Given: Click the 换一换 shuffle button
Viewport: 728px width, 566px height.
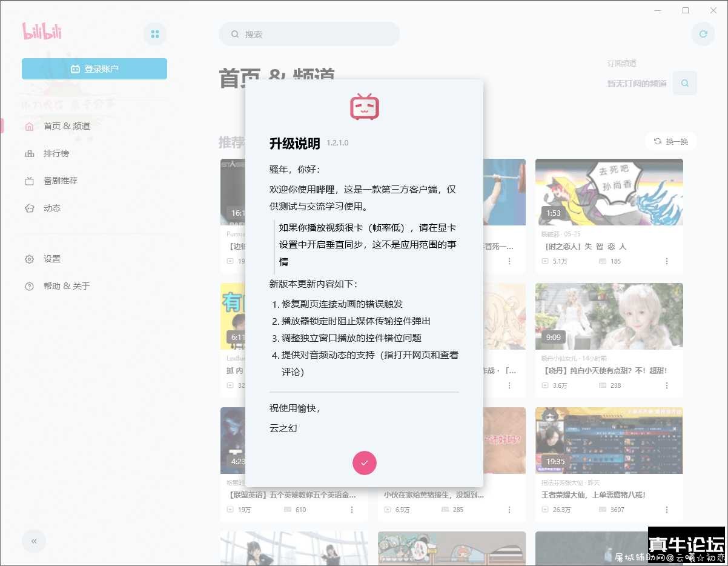Looking at the screenshot, I should pyautogui.click(x=670, y=141).
